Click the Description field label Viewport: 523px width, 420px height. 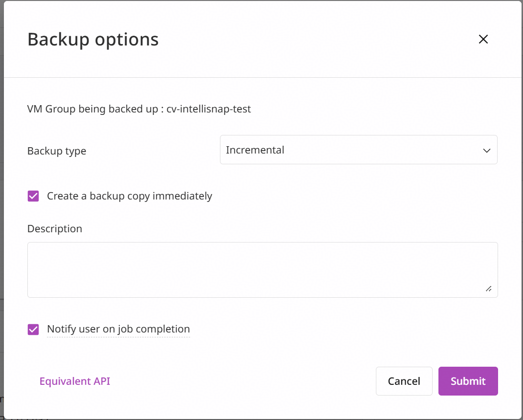pyautogui.click(x=55, y=229)
